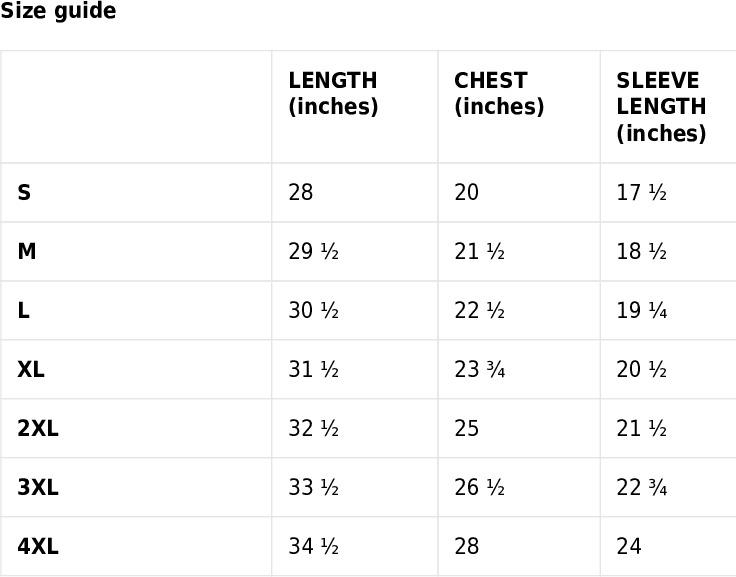
Task: Select the S length value 28
Action: [300, 192]
